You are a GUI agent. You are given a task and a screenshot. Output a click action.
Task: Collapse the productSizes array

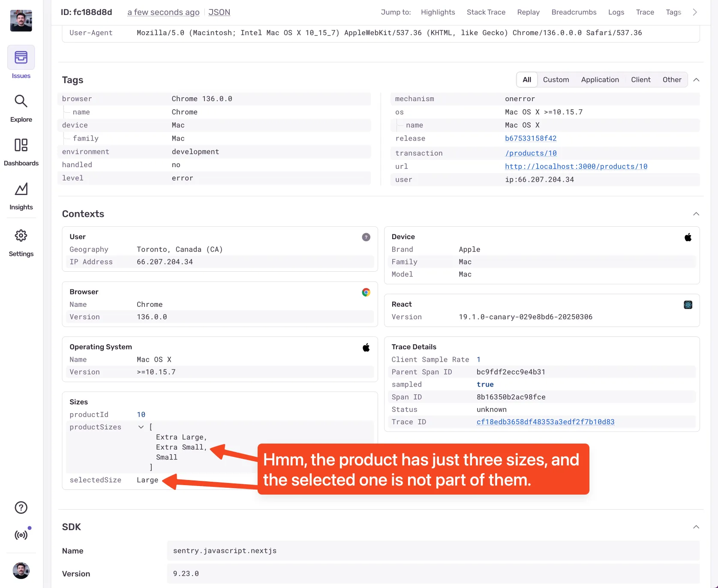point(141,427)
